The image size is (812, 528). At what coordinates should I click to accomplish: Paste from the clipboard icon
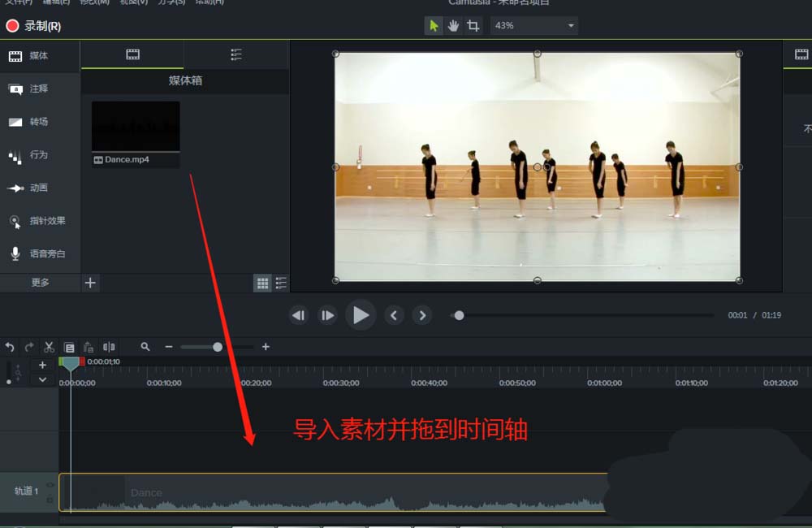pos(89,347)
